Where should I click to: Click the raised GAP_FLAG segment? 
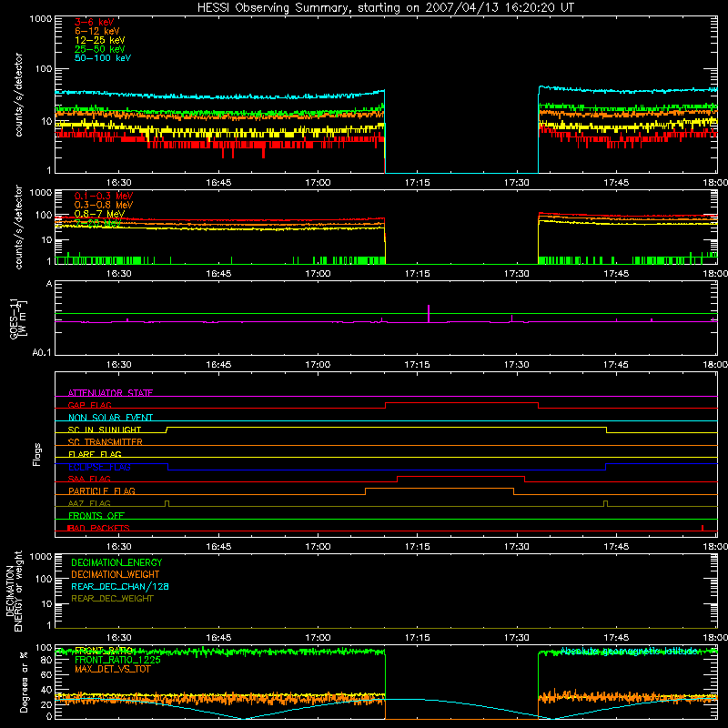[x=462, y=403]
